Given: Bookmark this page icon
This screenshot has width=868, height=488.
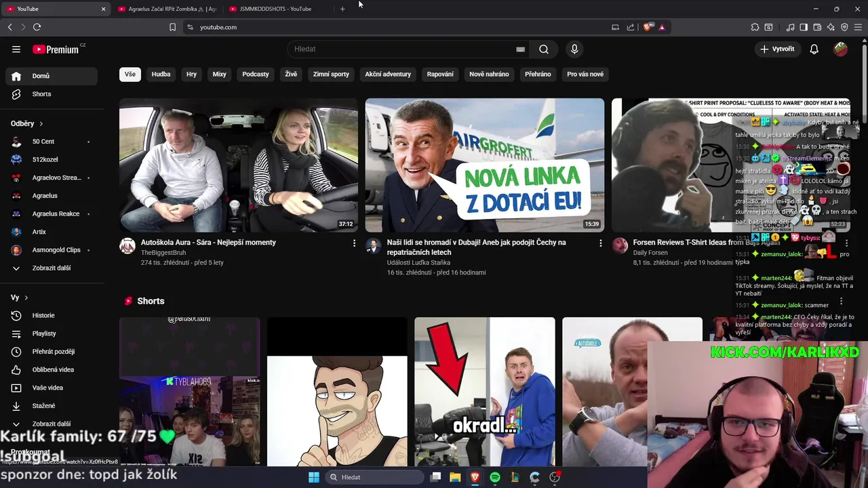Looking at the screenshot, I should click(172, 27).
